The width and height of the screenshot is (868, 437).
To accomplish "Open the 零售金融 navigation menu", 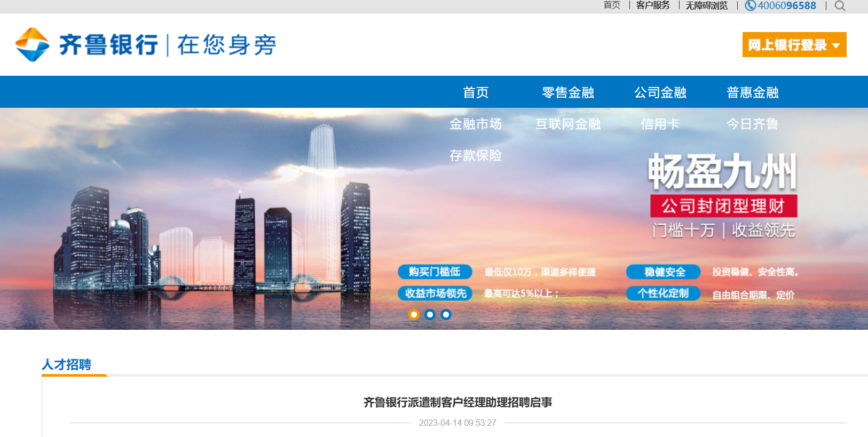I will click(x=568, y=92).
